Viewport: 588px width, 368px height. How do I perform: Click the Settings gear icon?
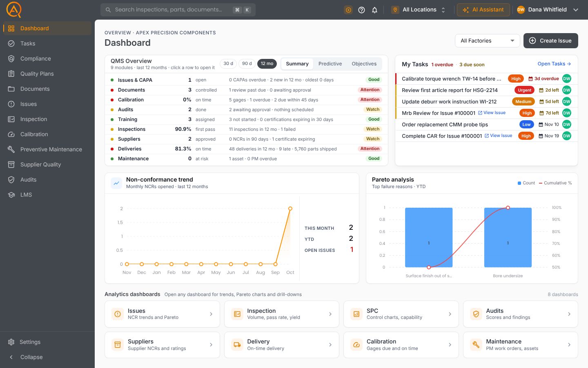click(x=11, y=342)
